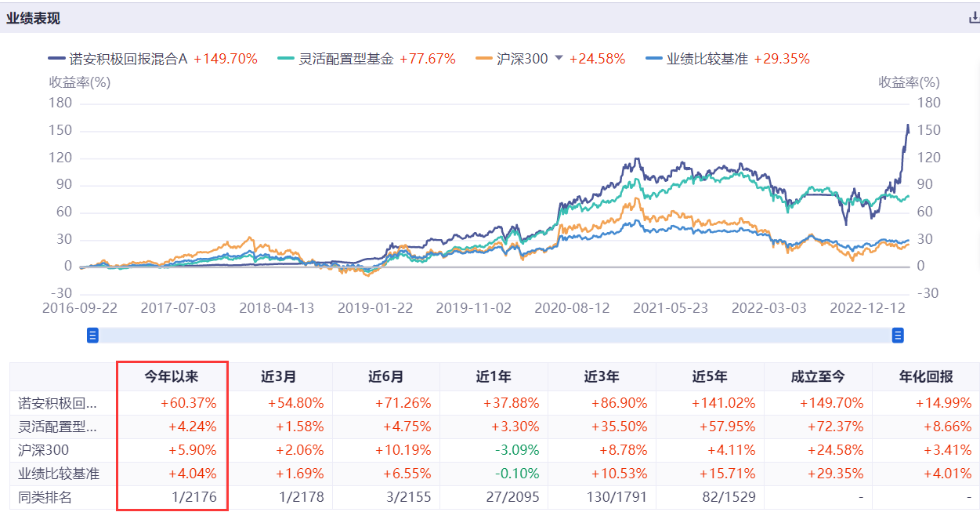
Task: Select the 今年以来 column header
Action: 172,377
